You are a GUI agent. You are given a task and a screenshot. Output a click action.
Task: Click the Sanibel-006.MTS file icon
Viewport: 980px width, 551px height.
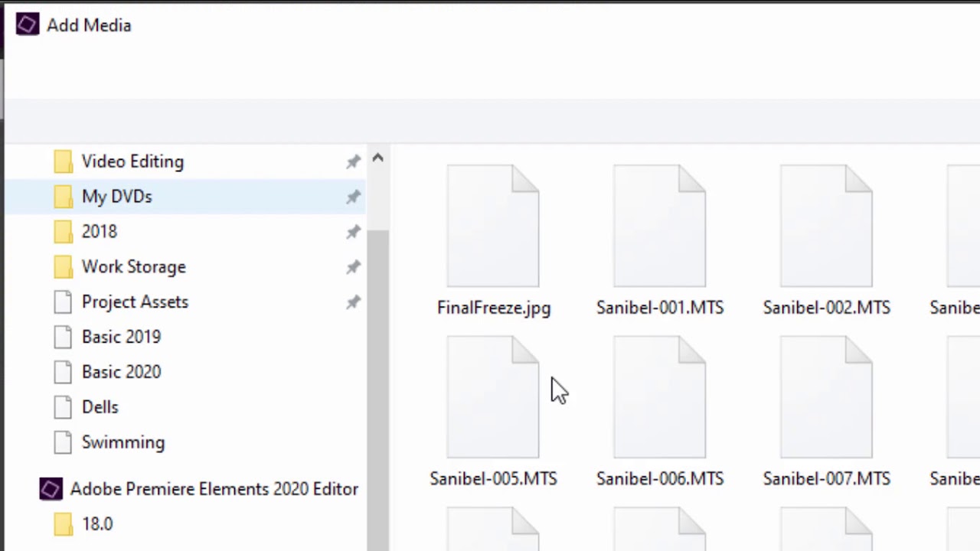pyautogui.click(x=659, y=398)
